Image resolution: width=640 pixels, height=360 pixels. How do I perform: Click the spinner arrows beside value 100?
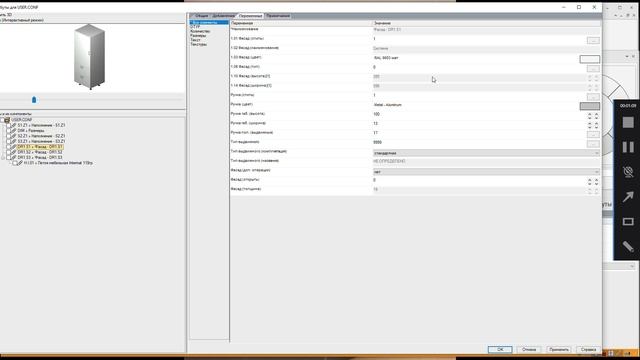coord(593,115)
